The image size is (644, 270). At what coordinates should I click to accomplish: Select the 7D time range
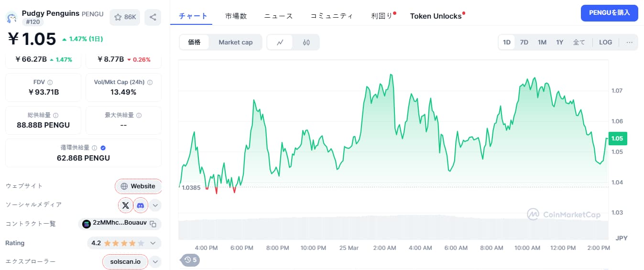click(x=524, y=42)
